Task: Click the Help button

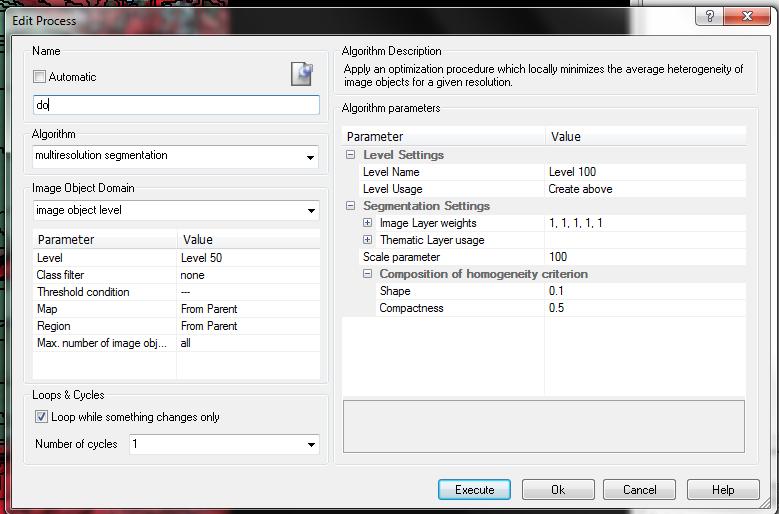Action: pos(723,490)
